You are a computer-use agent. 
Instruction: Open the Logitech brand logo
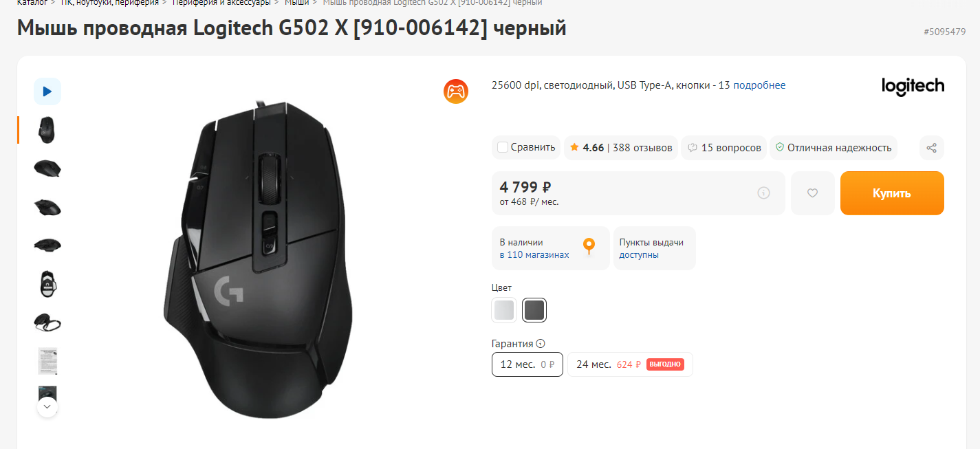(913, 87)
